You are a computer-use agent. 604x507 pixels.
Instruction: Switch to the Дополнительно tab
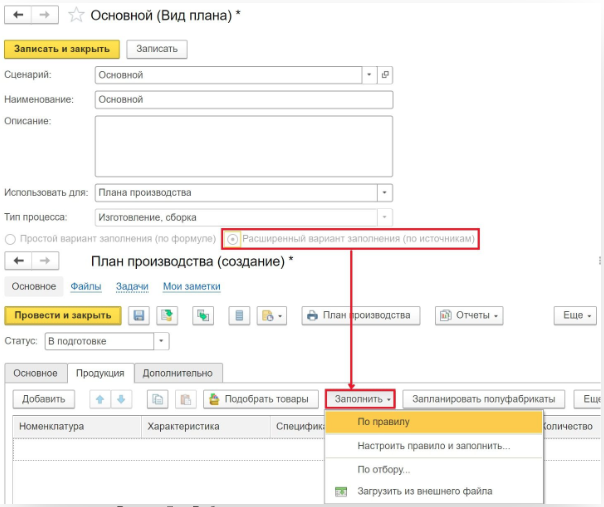[x=178, y=373]
